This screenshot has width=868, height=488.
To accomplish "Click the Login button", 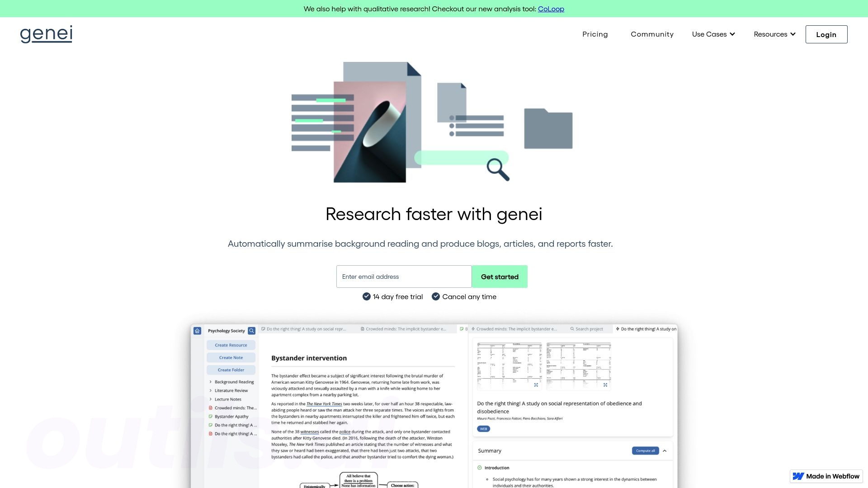I will click(x=826, y=34).
